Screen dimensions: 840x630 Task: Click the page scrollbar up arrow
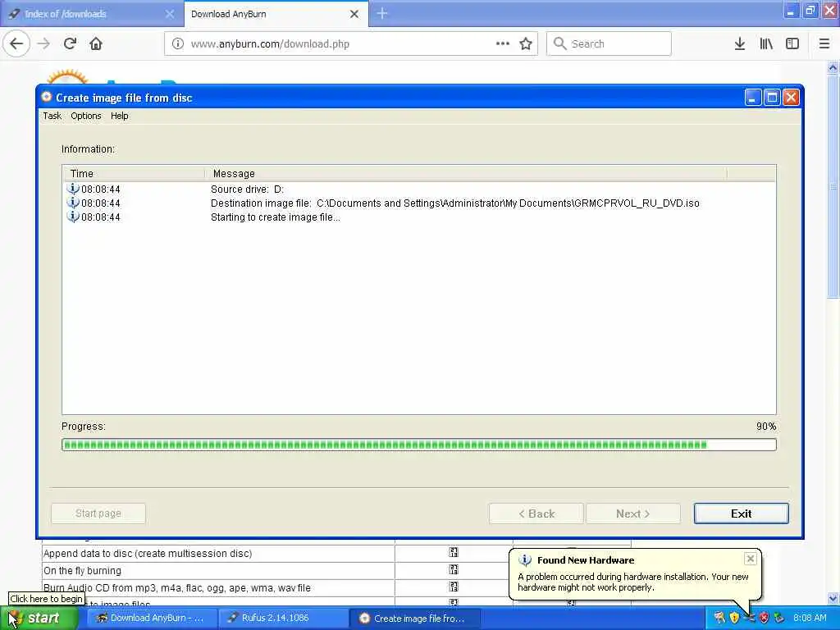tap(833, 68)
